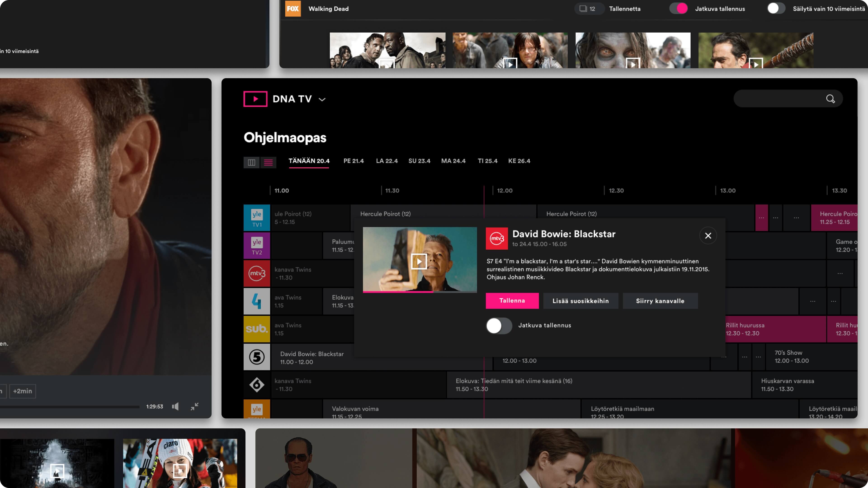The image size is (868, 488).
Task: Close the David Bowie: Blackstar popup
Action: pyautogui.click(x=708, y=236)
